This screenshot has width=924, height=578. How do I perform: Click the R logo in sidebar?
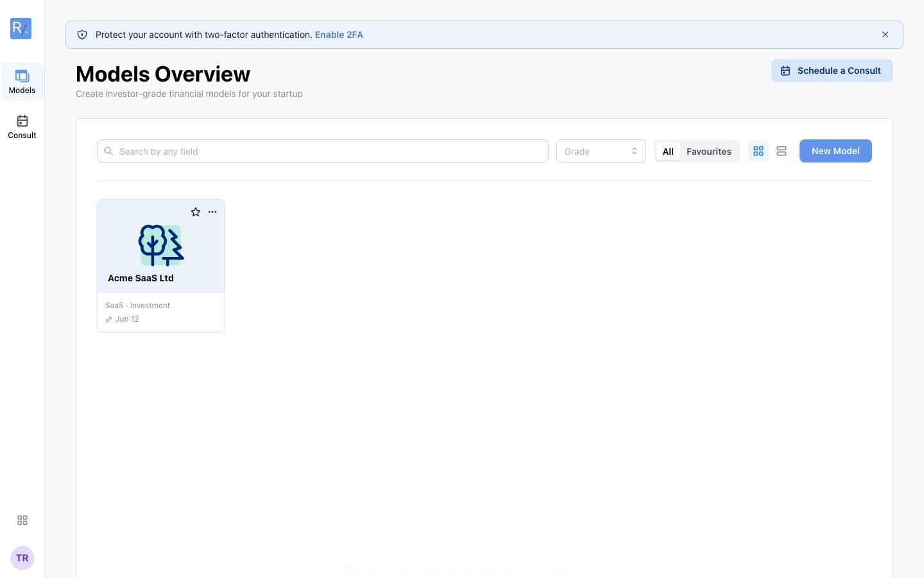(x=21, y=28)
